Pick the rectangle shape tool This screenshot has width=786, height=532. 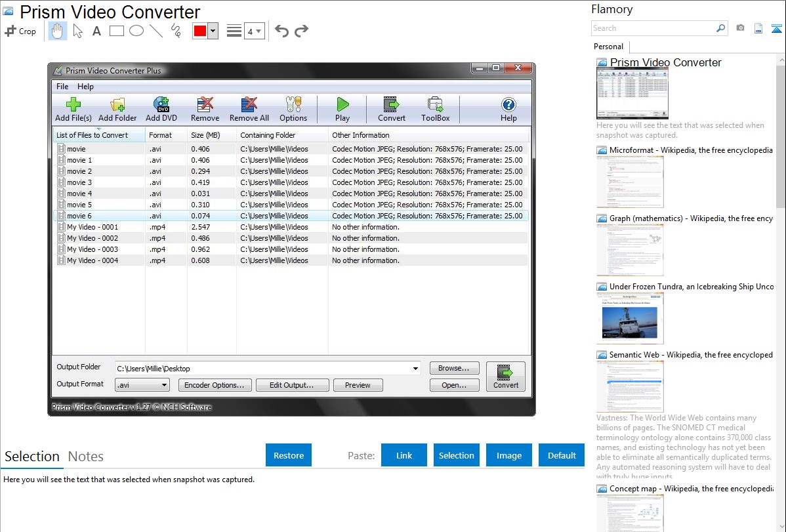coord(116,31)
